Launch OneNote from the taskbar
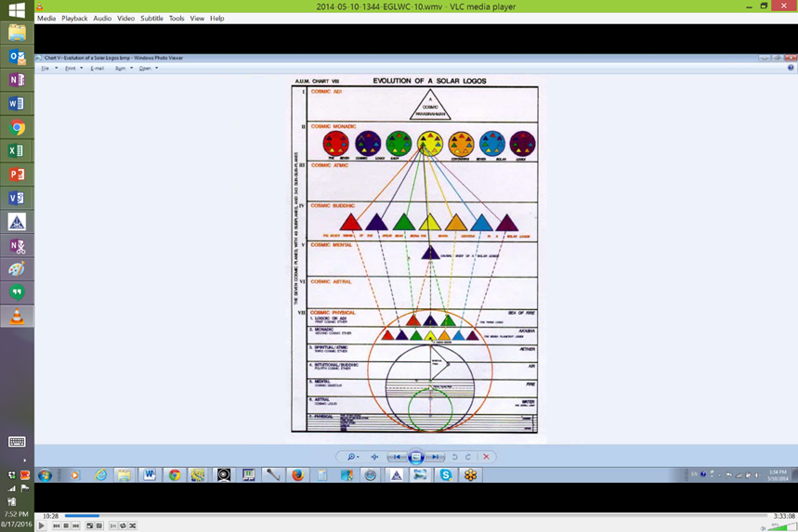The height and width of the screenshot is (532, 798). click(x=17, y=80)
